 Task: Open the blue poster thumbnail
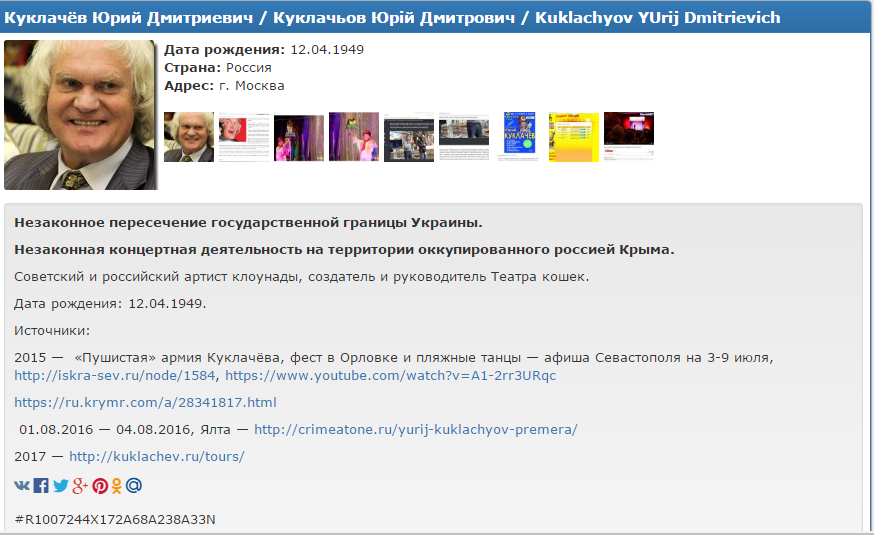click(519, 137)
